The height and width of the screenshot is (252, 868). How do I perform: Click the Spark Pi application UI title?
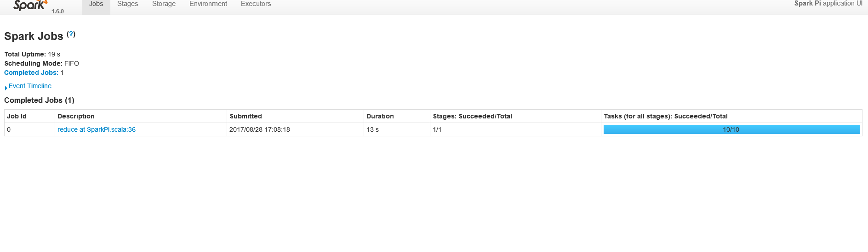coord(828,4)
